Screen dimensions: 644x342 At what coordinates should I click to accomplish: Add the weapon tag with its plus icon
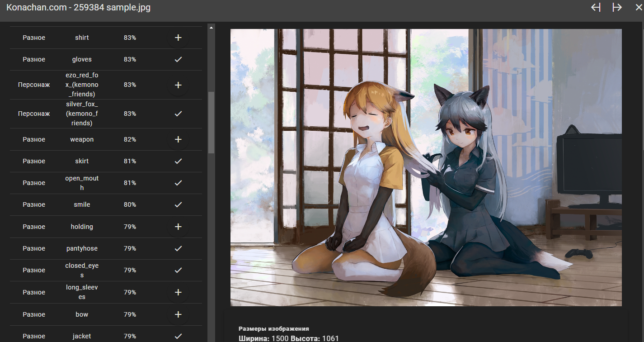[x=178, y=139]
